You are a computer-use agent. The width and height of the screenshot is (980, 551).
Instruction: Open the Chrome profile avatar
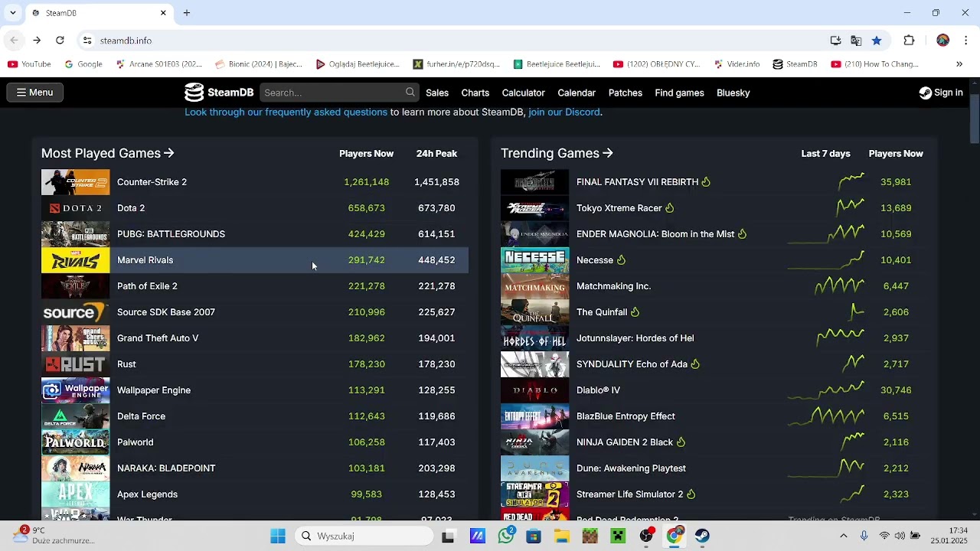[942, 41]
